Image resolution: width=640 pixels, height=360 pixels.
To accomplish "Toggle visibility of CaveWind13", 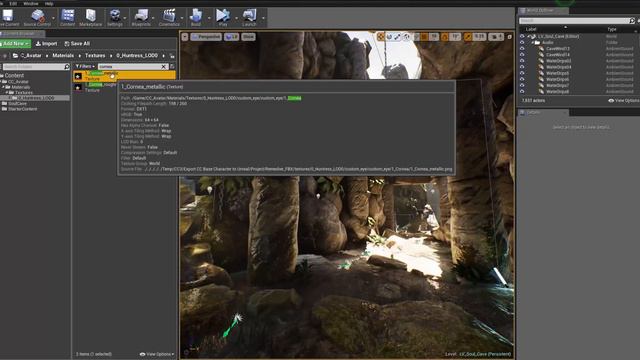I will pos(522,49).
